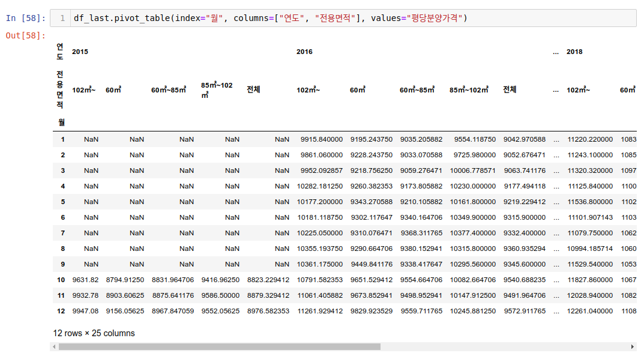Click the code cell input pivot_table line

click(270, 18)
